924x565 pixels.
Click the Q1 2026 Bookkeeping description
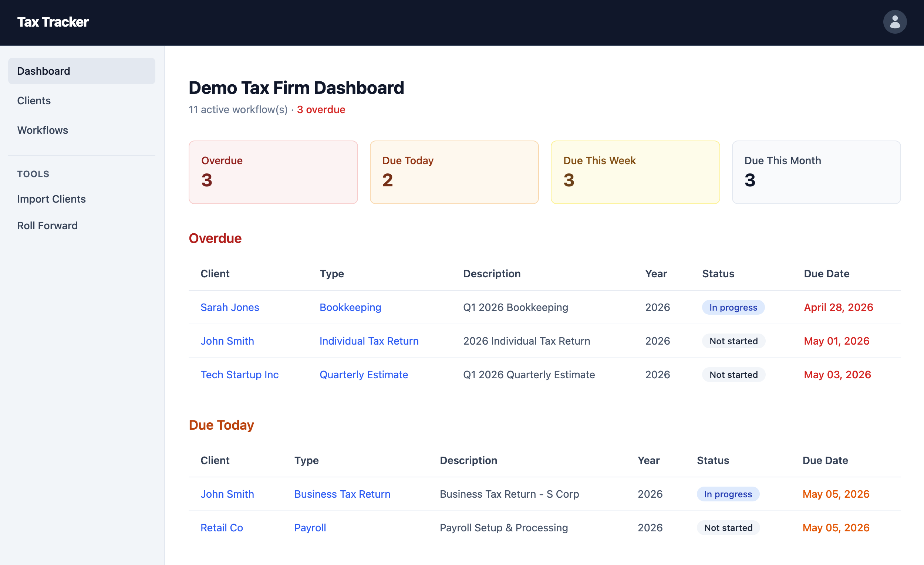pos(516,307)
